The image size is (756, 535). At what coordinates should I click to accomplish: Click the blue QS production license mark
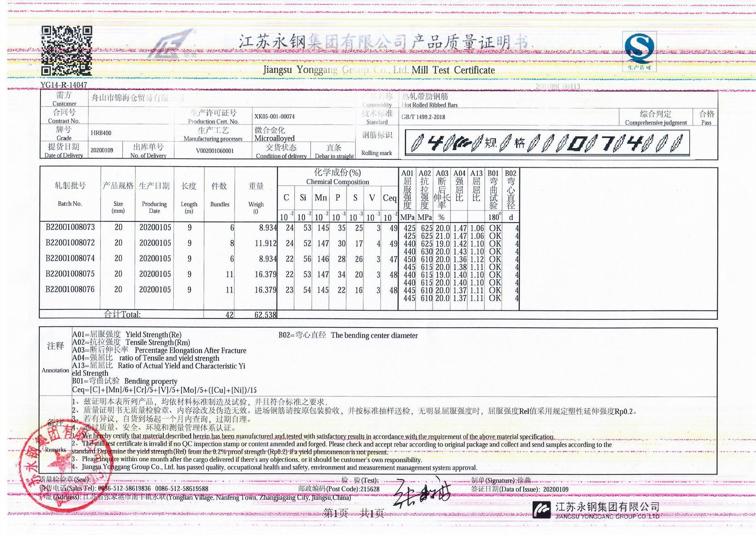coord(640,52)
